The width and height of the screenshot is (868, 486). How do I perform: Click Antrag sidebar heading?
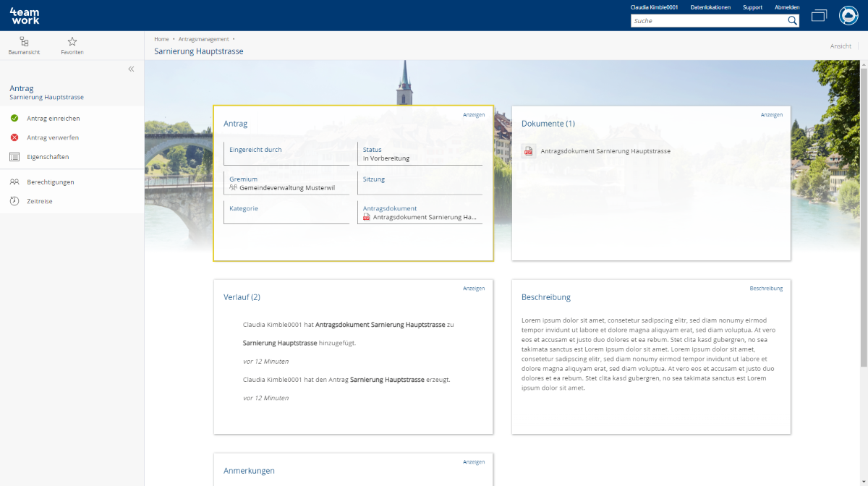click(x=22, y=88)
